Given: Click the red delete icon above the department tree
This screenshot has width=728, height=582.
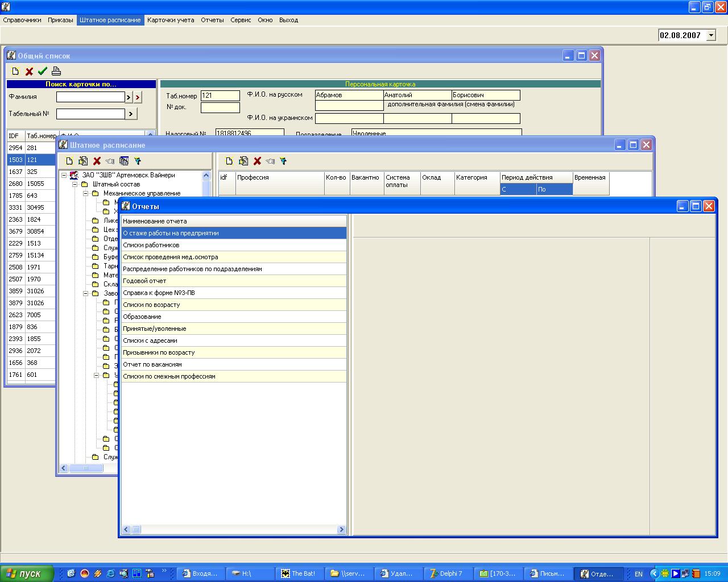Looking at the screenshot, I should click(97, 161).
